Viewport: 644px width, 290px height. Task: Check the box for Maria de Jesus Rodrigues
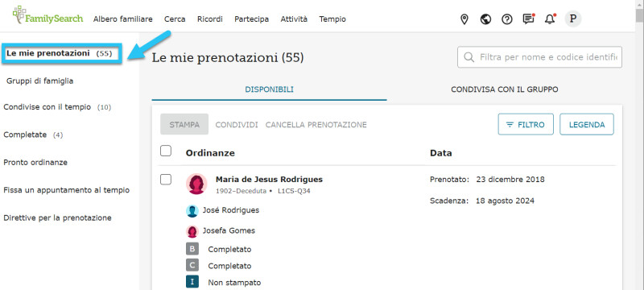[x=166, y=180]
